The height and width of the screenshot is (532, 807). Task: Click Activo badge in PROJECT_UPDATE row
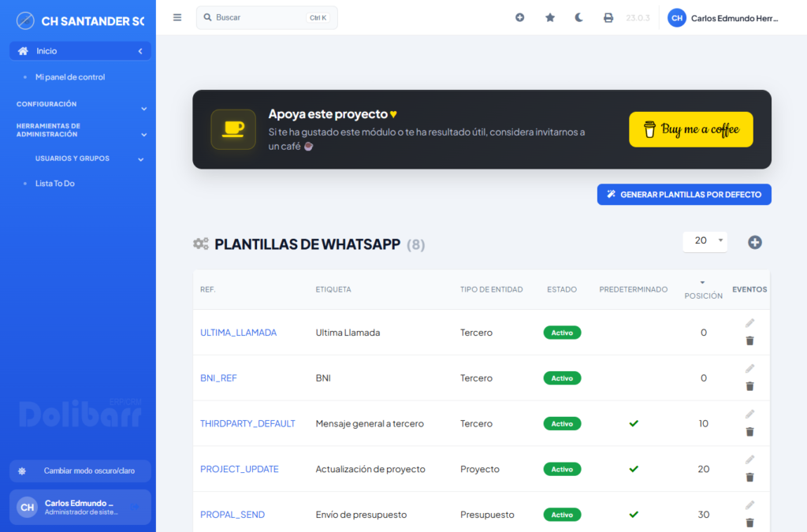(x=562, y=469)
